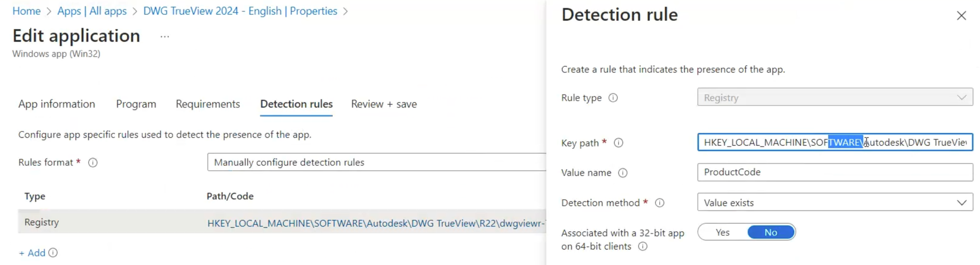The image size is (980, 265).
Task: Open the Rules format dropdown
Action: click(376, 162)
